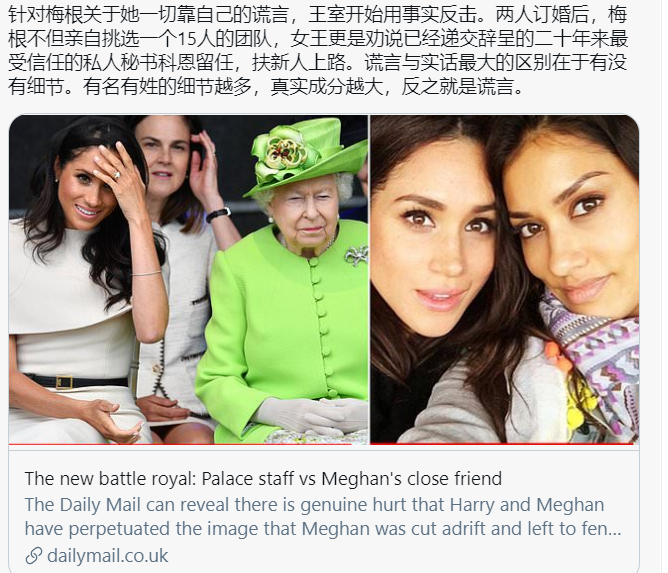Click the silver bow brooch on green coat

(356, 255)
